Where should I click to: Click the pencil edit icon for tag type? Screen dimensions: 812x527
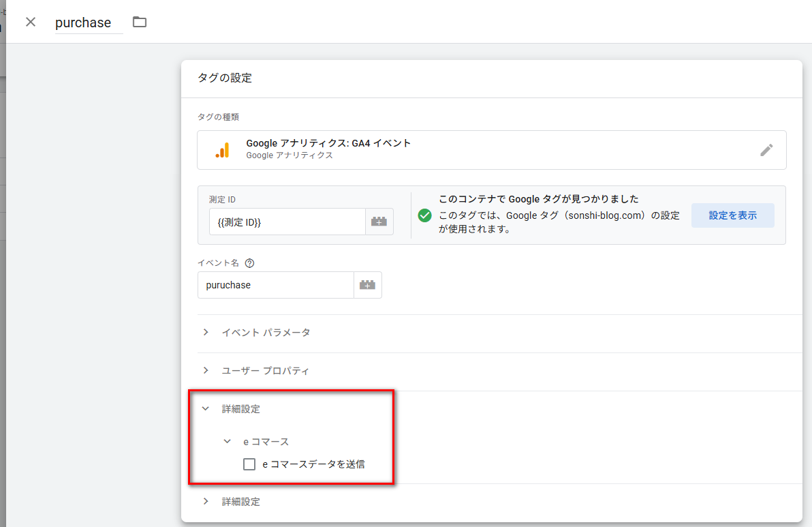766,150
